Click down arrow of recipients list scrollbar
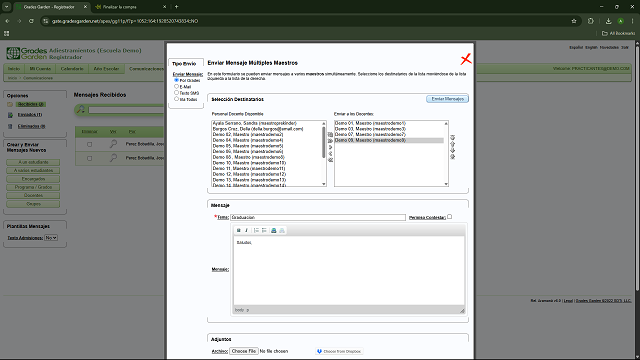The width and height of the screenshot is (640, 360). (446, 184)
